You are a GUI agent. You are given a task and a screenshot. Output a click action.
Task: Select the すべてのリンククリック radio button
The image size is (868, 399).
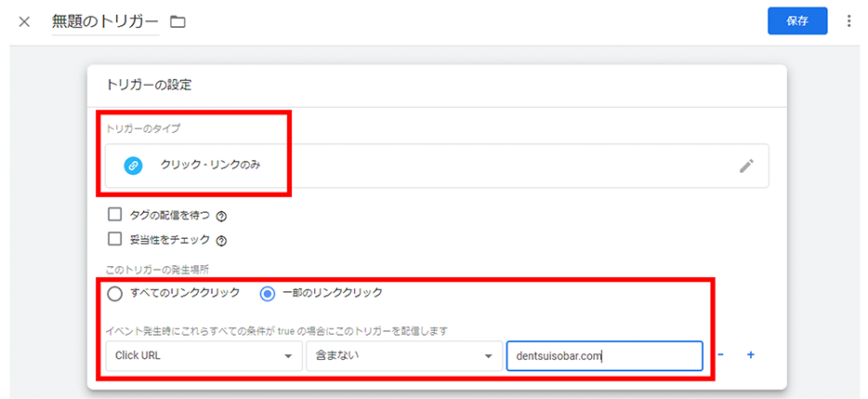click(115, 293)
